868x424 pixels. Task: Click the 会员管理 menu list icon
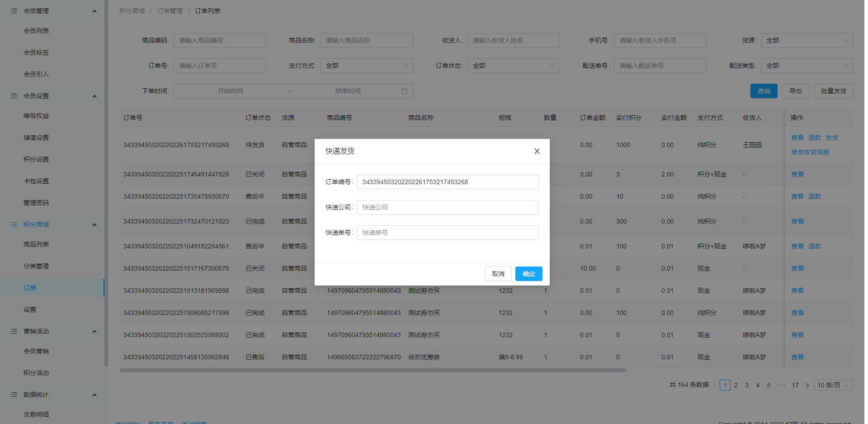pyautogui.click(x=14, y=11)
